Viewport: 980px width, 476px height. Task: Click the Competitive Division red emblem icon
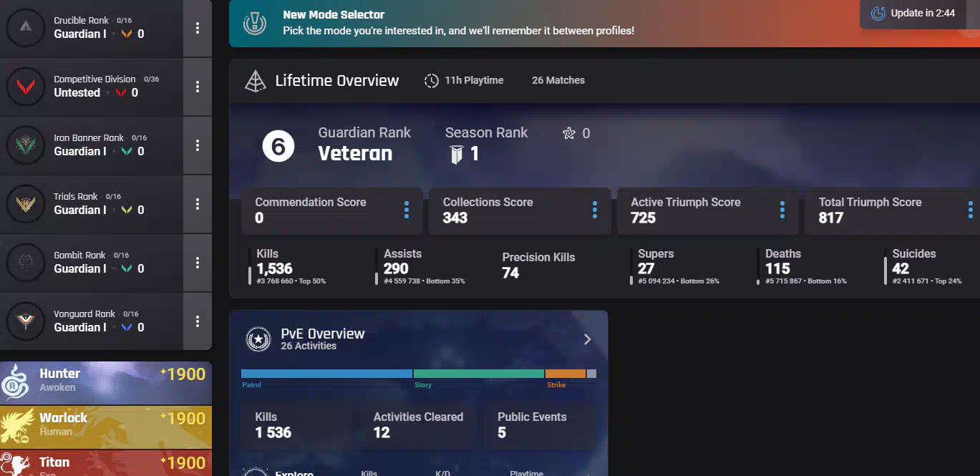[x=26, y=87]
